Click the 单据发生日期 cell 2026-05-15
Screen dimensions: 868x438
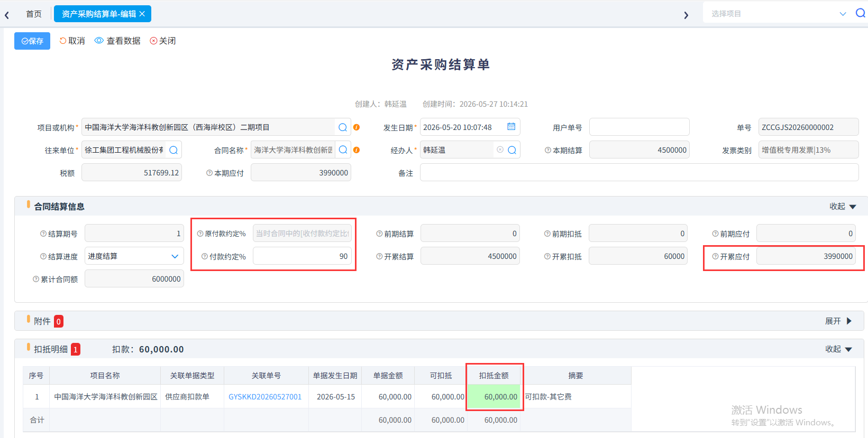point(336,397)
